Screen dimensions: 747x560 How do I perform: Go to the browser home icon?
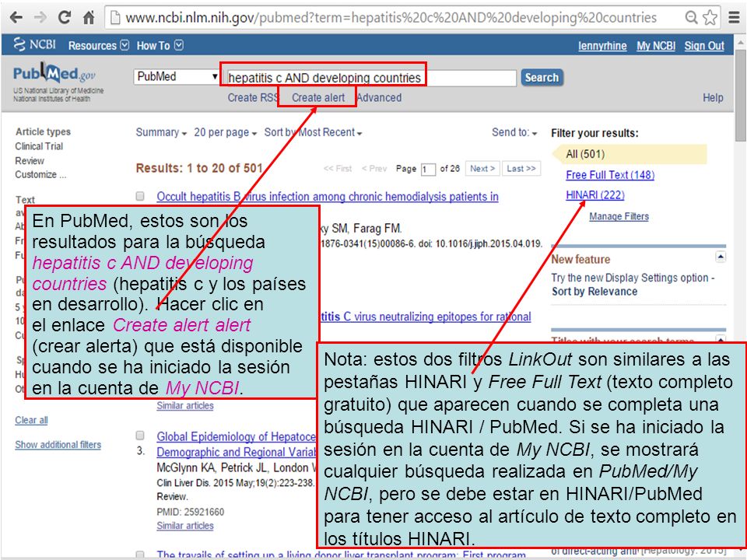click(89, 18)
